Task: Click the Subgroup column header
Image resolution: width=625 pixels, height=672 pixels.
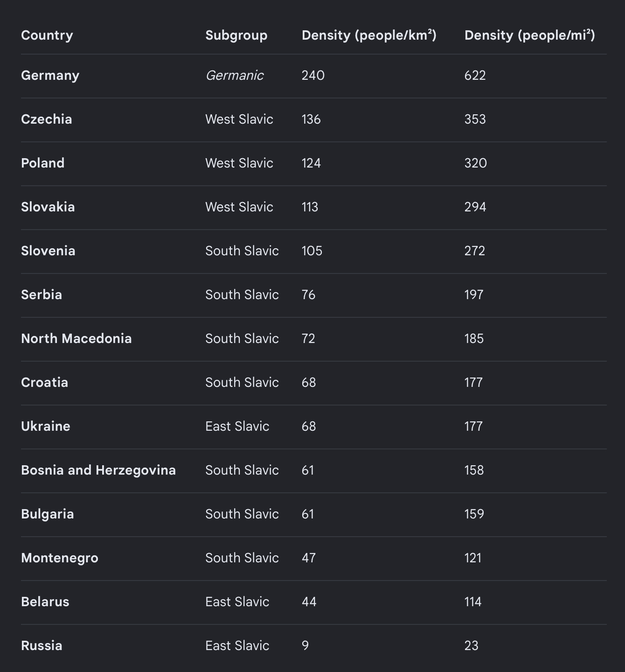Action: [x=236, y=35]
